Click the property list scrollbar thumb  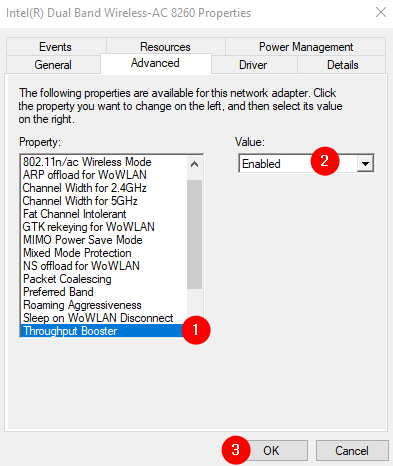pos(195,234)
